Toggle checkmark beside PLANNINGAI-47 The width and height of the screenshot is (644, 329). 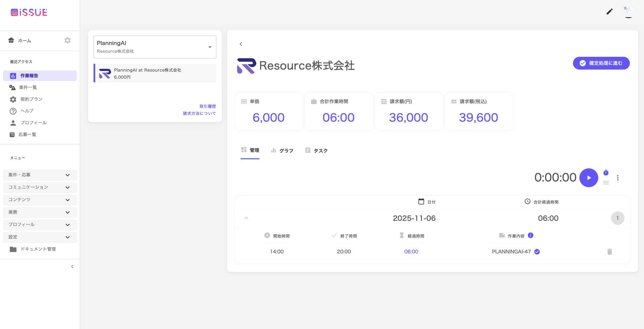(x=537, y=252)
